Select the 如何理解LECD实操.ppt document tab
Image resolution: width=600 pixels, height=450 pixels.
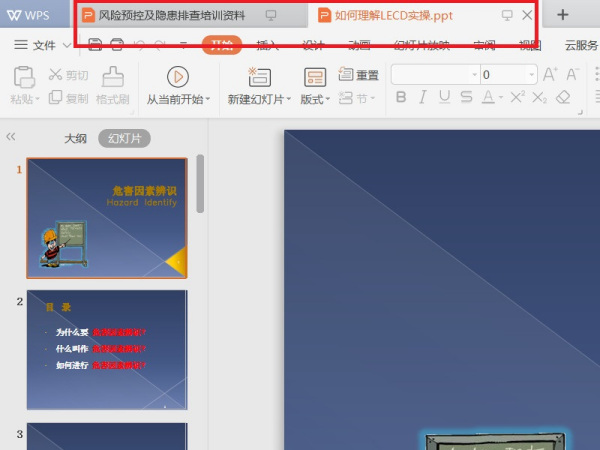pyautogui.click(x=393, y=15)
